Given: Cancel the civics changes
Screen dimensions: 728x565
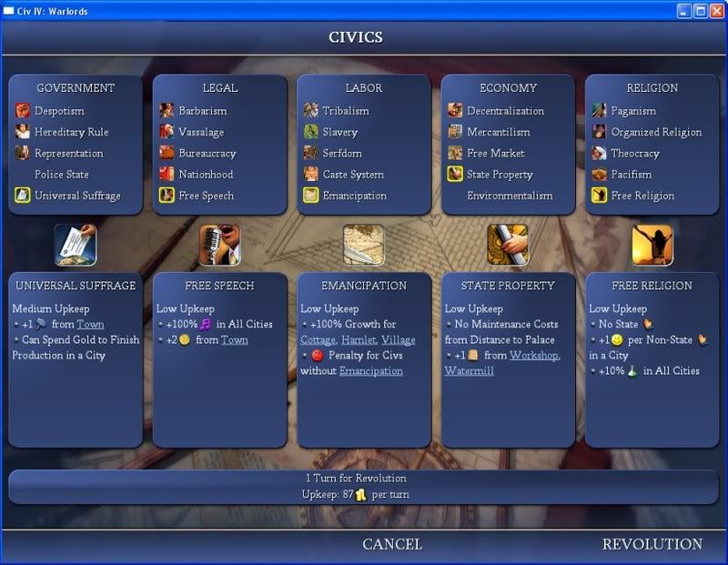Looking at the screenshot, I should click(392, 544).
